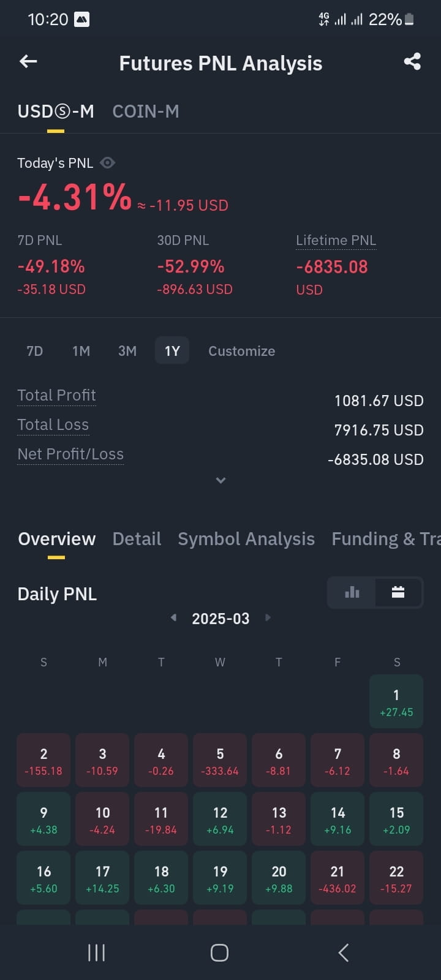
Task: Open Symbol Analysis tab
Action: (x=246, y=539)
